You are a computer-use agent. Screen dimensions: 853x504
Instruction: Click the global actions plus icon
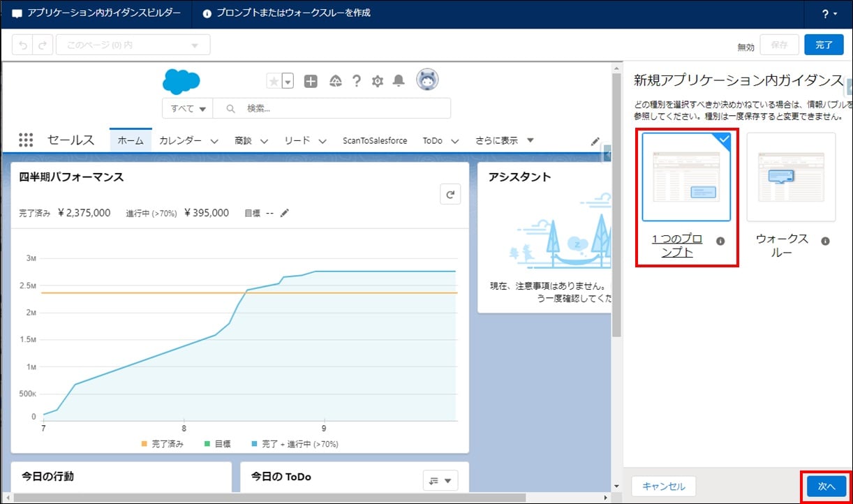311,81
